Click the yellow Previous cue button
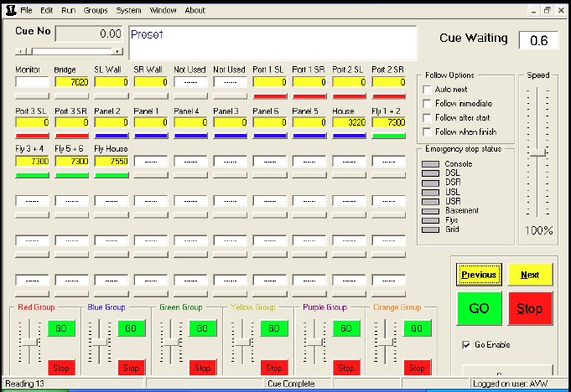The height and width of the screenshot is (392, 571). [479, 275]
